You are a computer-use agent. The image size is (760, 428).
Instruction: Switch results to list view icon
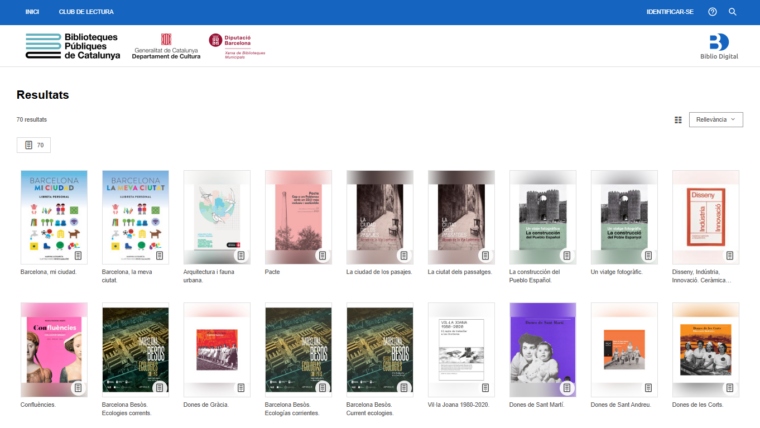[678, 120]
